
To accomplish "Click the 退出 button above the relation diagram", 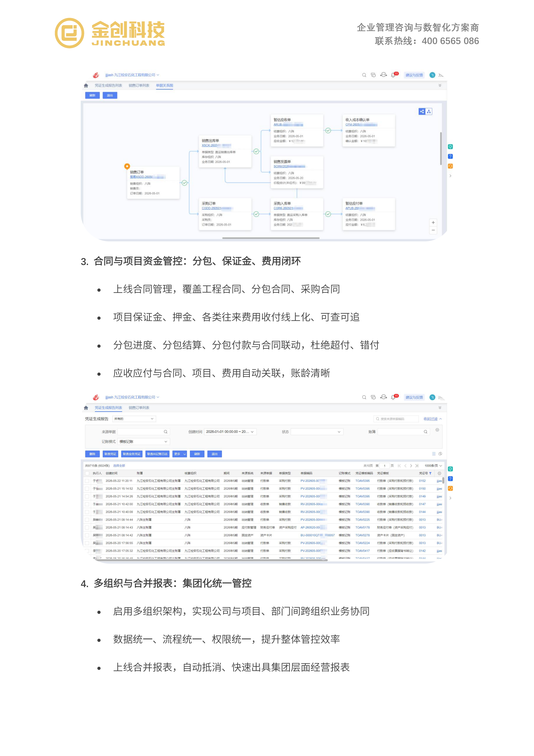I will point(110,95).
